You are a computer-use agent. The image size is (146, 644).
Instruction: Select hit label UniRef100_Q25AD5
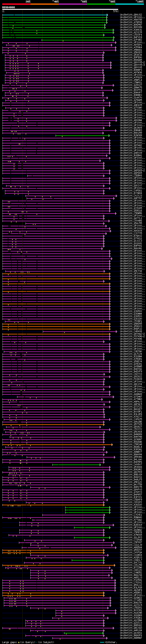(x=131, y=100)
